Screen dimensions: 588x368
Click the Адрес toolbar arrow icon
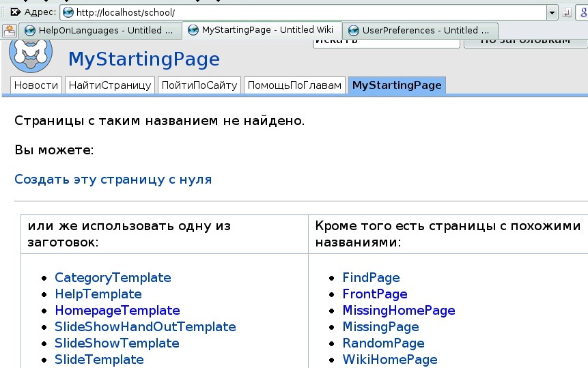(x=14, y=12)
